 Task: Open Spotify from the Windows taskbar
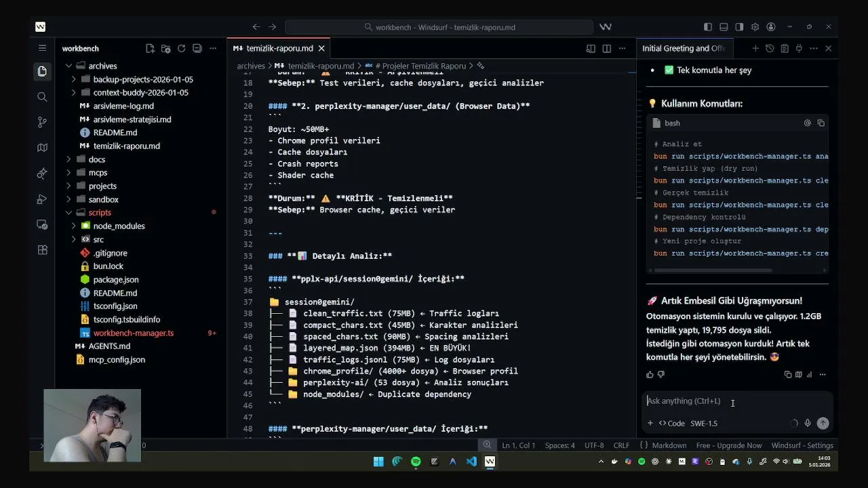tap(416, 462)
